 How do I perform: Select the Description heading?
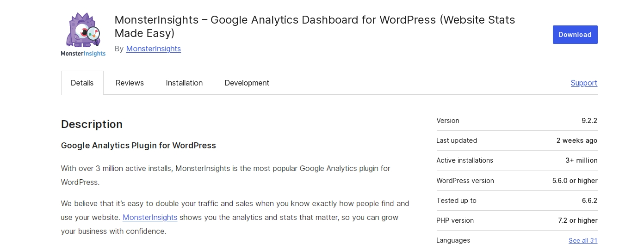click(x=92, y=124)
